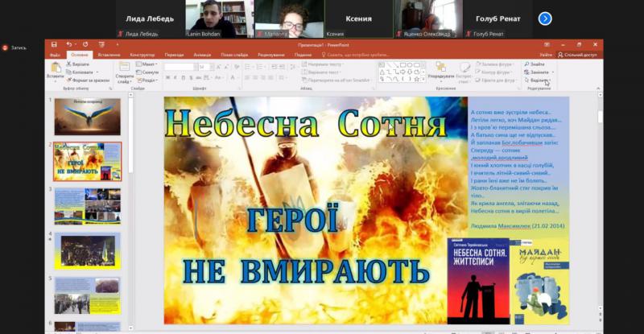
Task: Open the font size combo box
Action: tap(205, 67)
